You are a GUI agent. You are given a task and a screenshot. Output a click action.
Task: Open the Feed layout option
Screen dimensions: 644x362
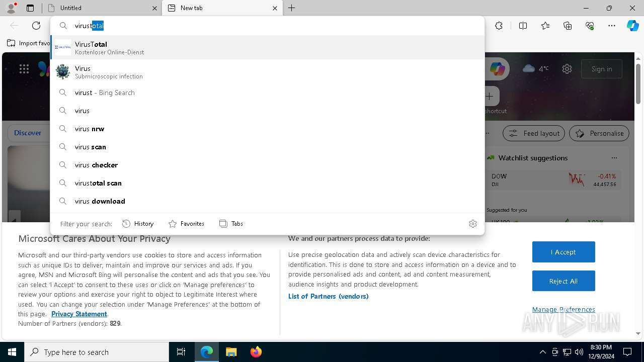(534, 133)
